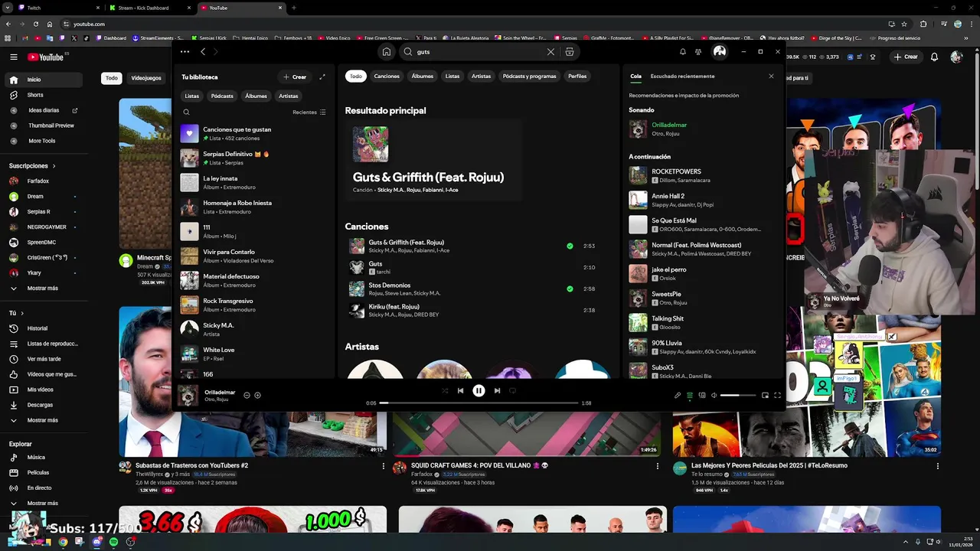This screenshot has width=980, height=551.
Task: Filter library by Álbumes
Action: 256,96
